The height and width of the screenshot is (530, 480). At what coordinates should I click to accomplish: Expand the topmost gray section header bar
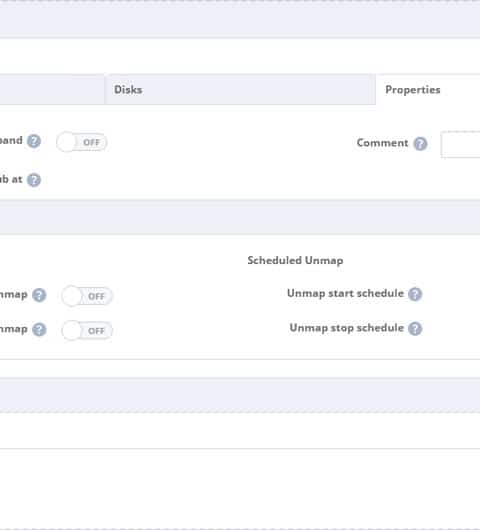pos(240,20)
